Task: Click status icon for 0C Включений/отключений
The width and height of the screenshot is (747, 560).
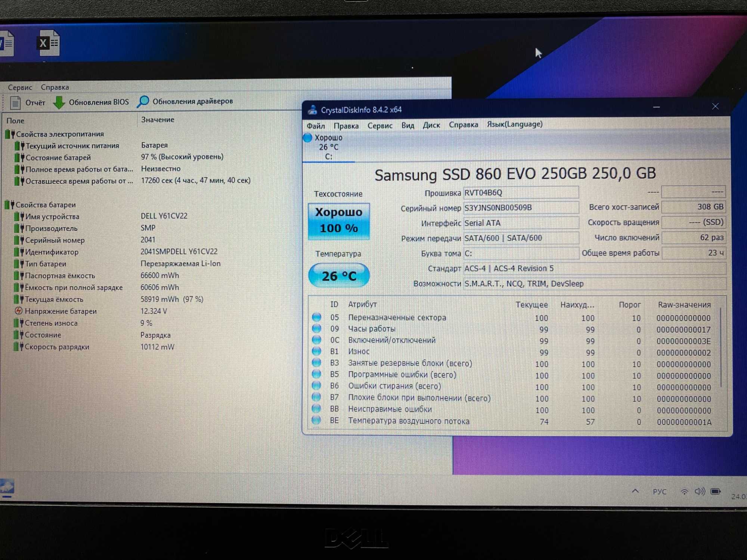Action: pos(316,340)
